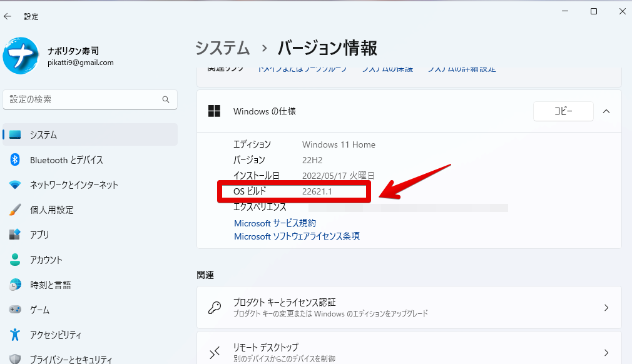Expand chevron on リモート デスクトップ row
Viewport: 632px width, 364px height.
[606, 353]
